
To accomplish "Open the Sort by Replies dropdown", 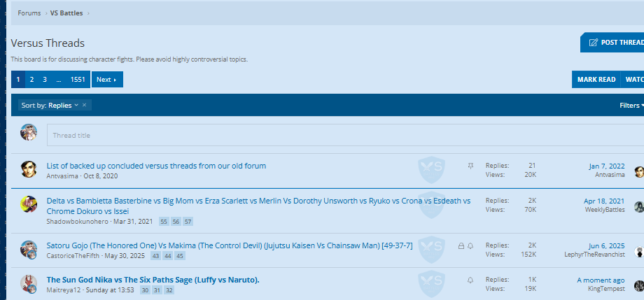I will 50,106.
